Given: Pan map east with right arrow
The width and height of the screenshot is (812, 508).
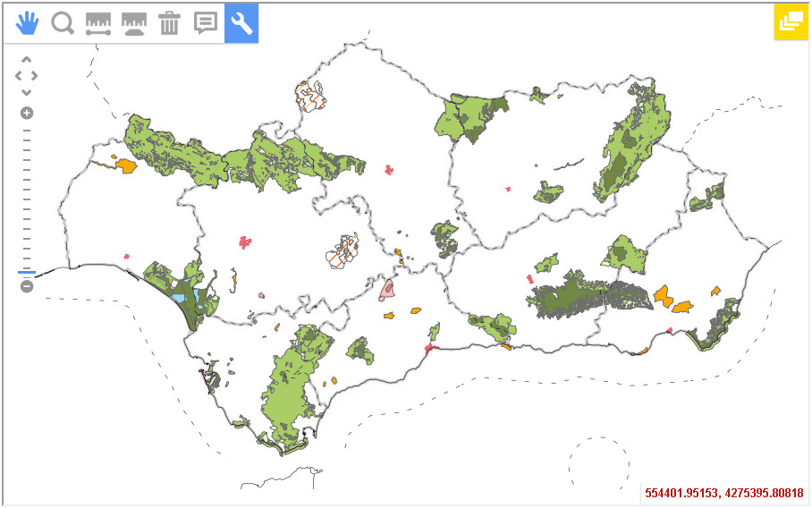Looking at the screenshot, I should click(x=35, y=76).
